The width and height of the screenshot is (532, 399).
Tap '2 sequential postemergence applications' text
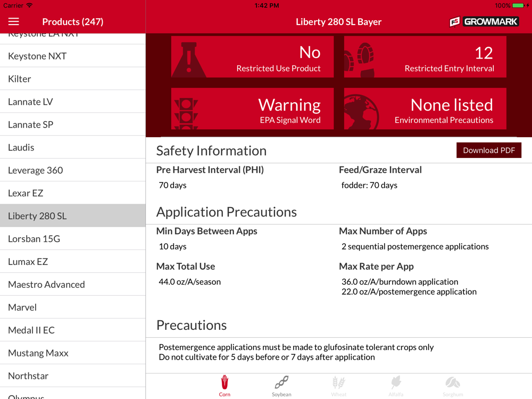pyautogui.click(x=415, y=246)
